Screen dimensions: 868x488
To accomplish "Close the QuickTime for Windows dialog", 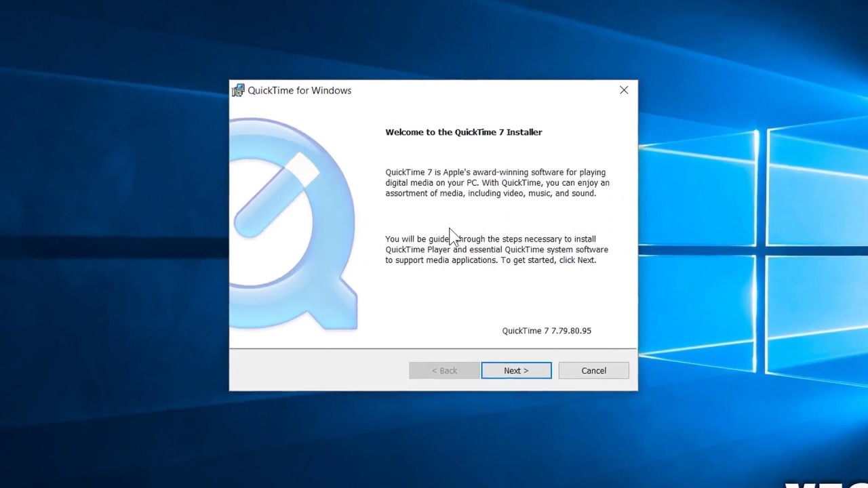I will 624,90.
